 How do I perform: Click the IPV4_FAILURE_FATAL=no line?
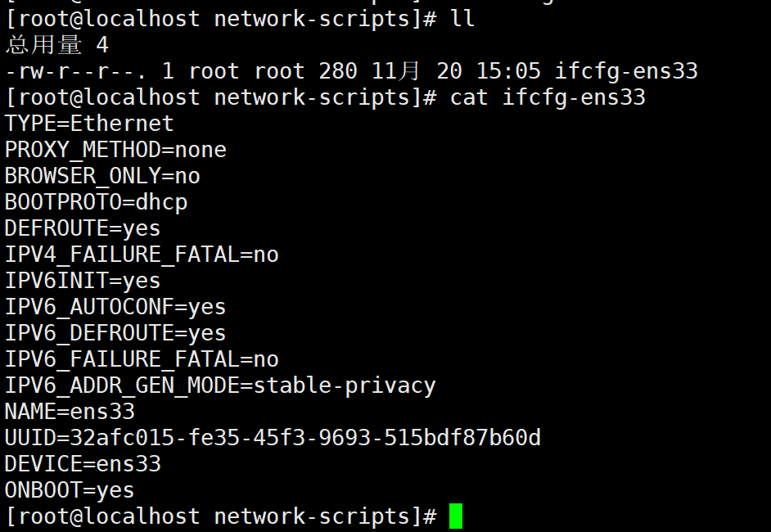(142, 255)
